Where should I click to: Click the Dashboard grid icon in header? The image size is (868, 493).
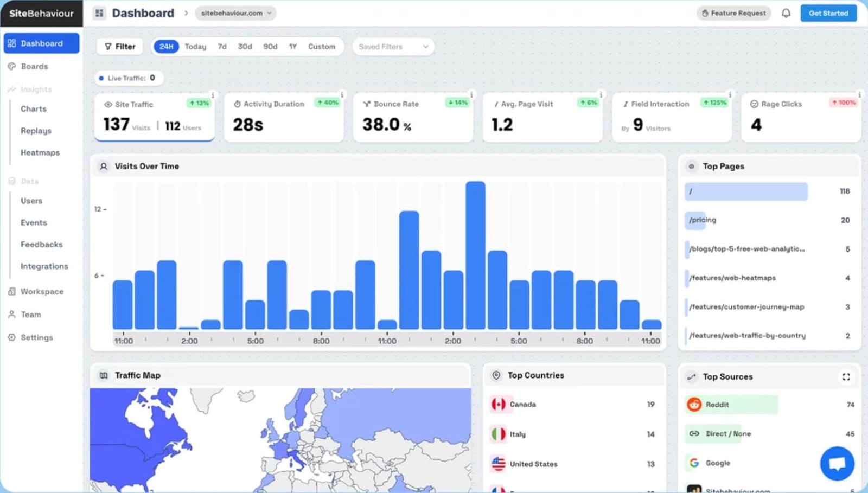pyautogui.click(x=99, y=13)
